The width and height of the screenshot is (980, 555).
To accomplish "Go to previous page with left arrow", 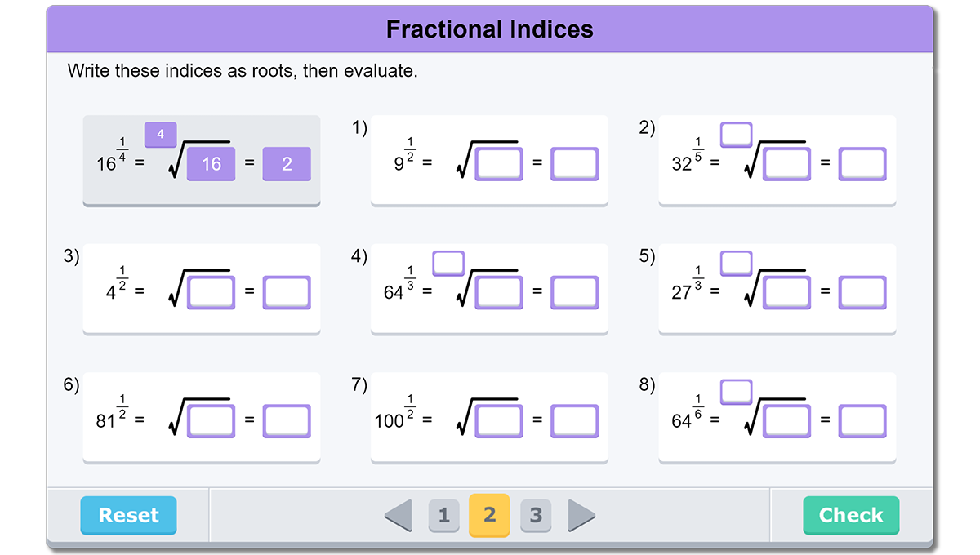I will point(399,515).
